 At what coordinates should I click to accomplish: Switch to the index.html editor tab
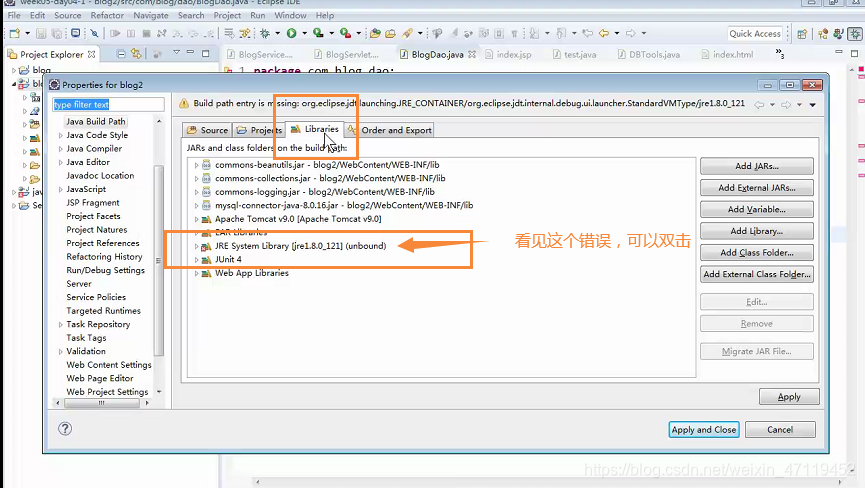(x=727, y=55)
